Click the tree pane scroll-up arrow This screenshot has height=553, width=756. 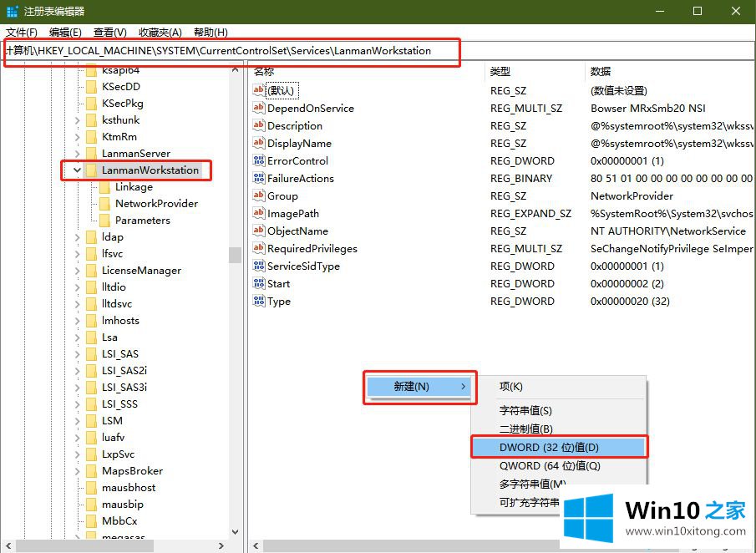[x=235, y=70]
